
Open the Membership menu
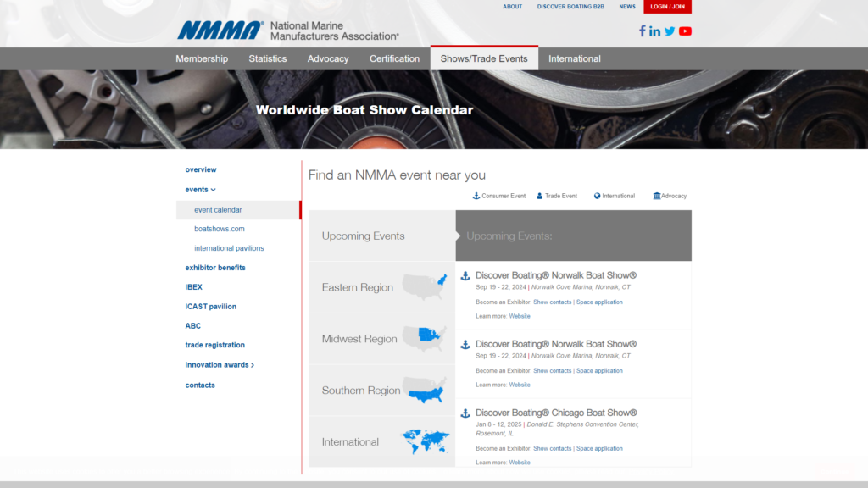click(202, 58)
